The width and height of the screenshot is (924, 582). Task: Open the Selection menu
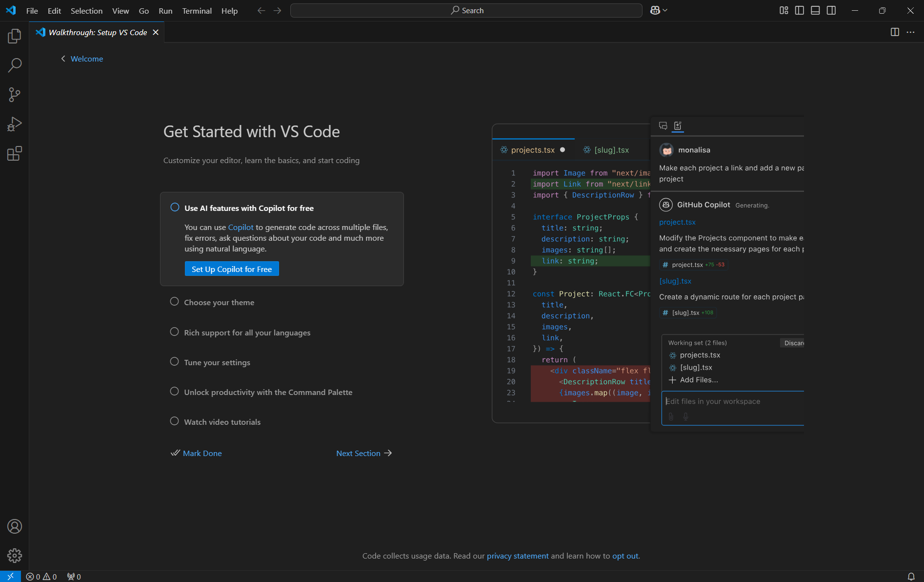(x=86, y=11)
